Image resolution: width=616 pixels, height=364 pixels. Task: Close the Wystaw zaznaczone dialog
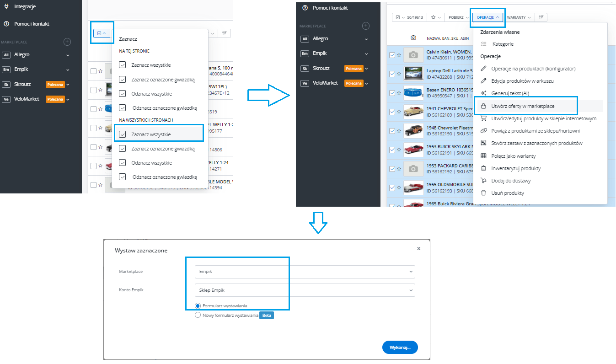tap(418, 248)
